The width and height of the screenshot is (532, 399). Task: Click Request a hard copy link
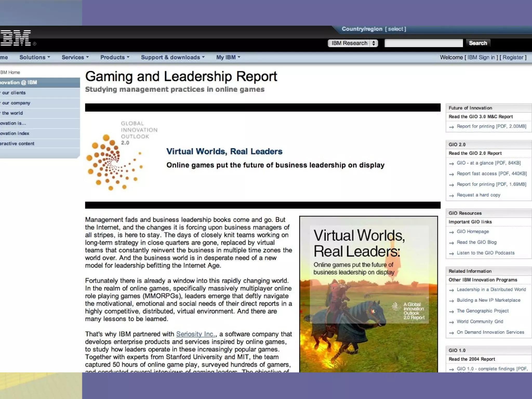[478, 195]
